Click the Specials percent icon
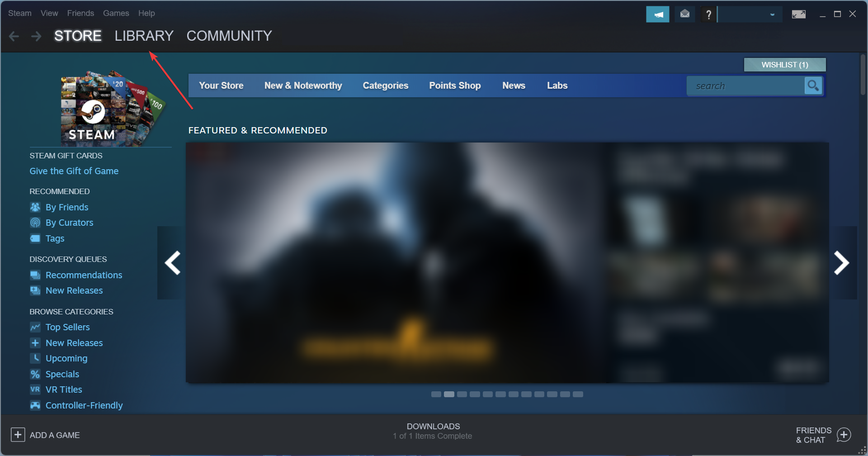 [35, 374]
